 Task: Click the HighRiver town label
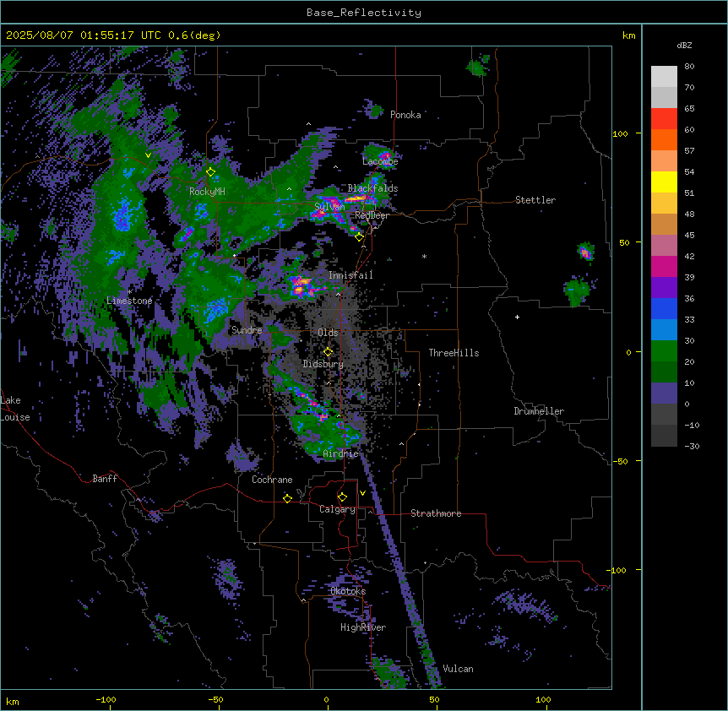363,627
